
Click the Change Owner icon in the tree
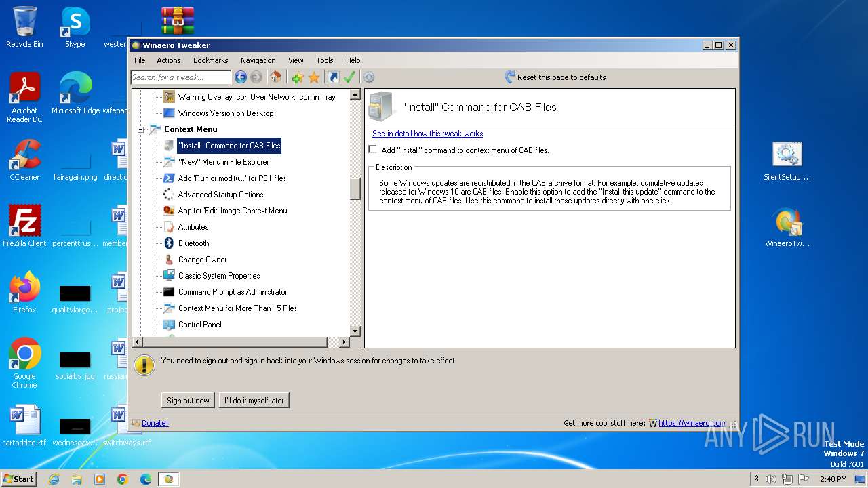point(169,260)
